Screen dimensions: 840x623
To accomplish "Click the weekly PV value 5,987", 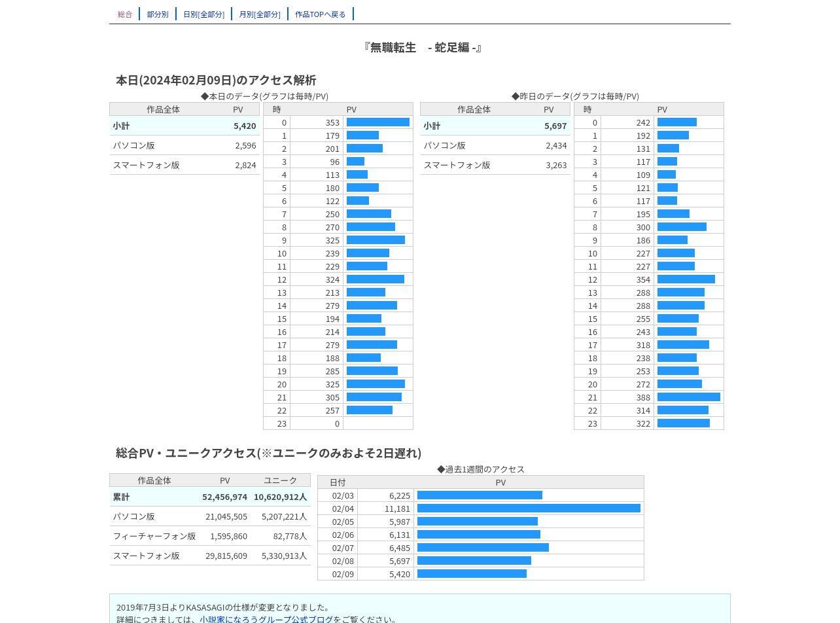I will pos(400,522).
